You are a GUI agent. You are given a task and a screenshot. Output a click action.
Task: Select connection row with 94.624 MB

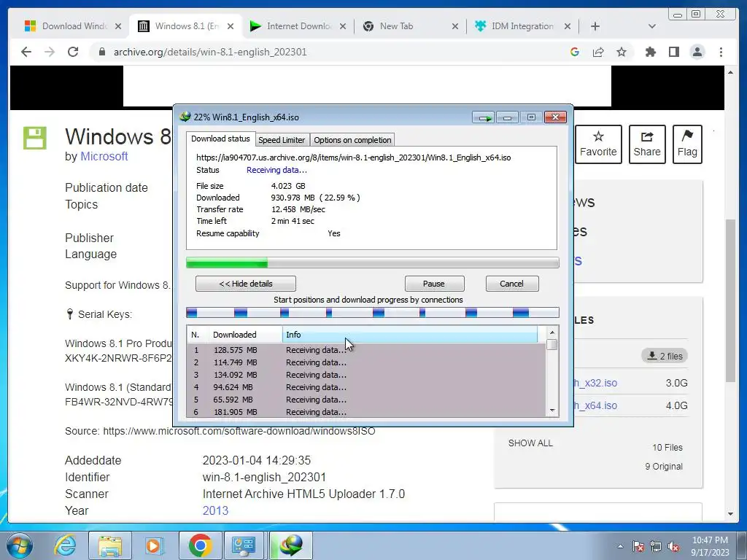tap(366, 387)
